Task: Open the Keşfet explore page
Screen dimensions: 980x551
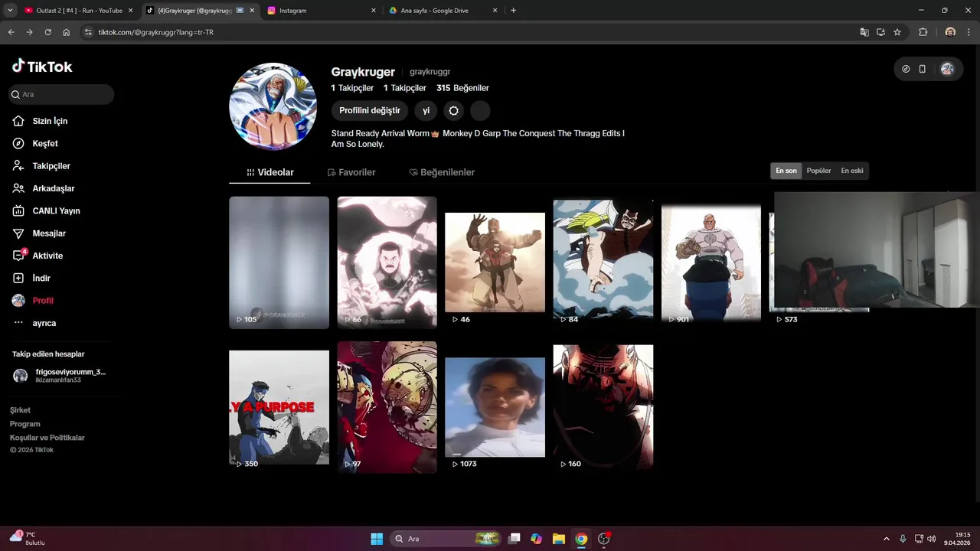Action: pos(44,143)
